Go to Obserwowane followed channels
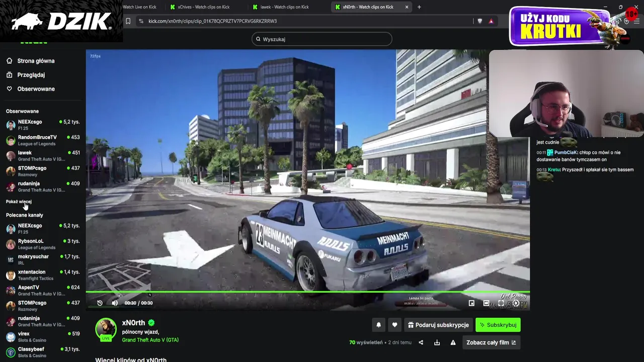Image resolution: width=644 pixels, height=362 pixels. (x=30, y=89)
